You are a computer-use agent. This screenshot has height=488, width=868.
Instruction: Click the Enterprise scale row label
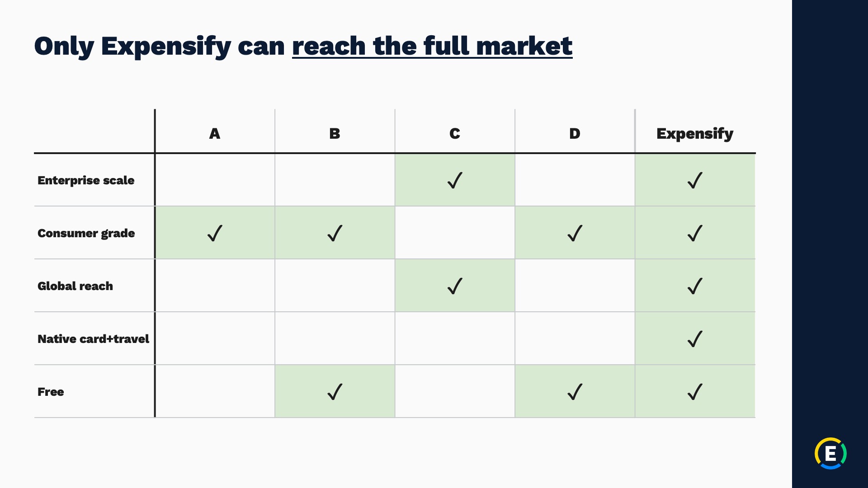[x=86, y=180]
